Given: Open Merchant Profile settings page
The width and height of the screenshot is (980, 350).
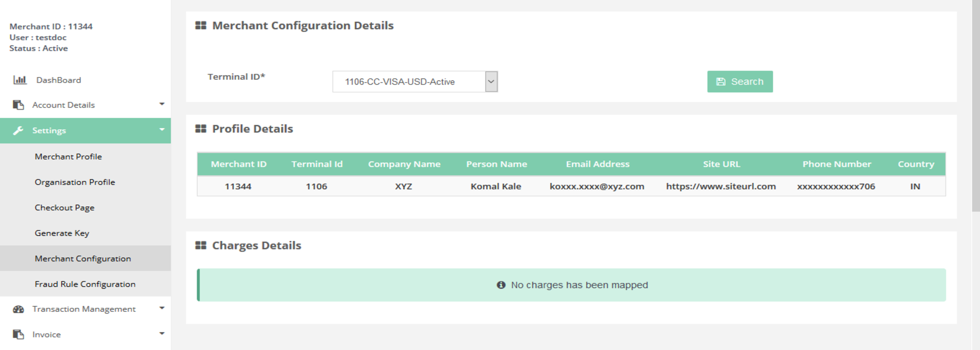Looking at the screenshot, I should (x=68, y=156).
